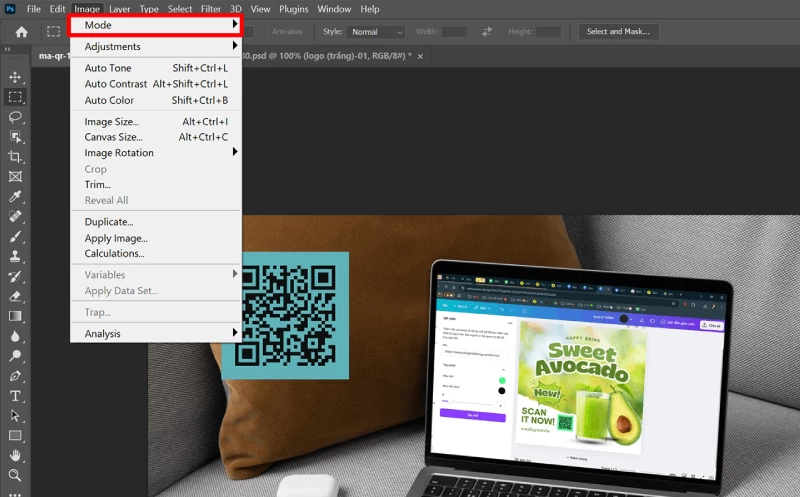800x497 pixels.
Task: Open the File menu
Action: pyautogui.click(x=34, y=9)
